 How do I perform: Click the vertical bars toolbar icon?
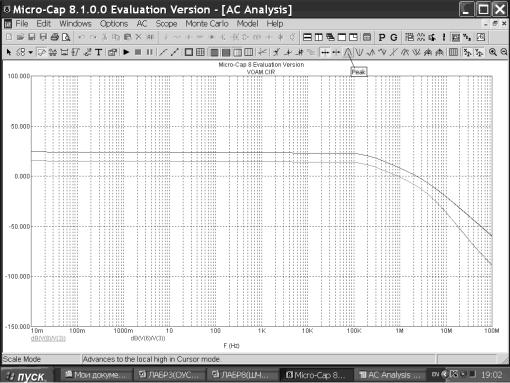(453, 52)
